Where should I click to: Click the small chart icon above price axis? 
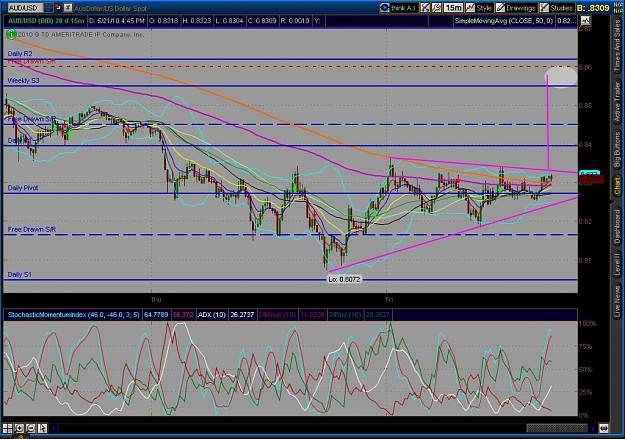[586, 20]
